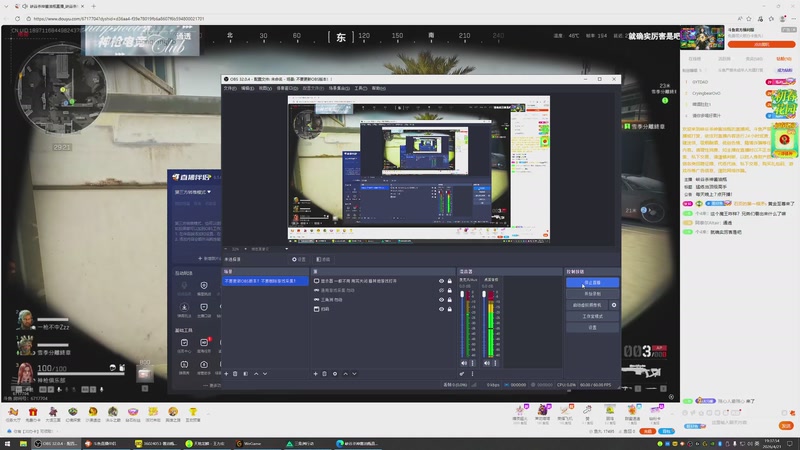800x450 pixels.
Task: Open the 帮助 (Help) menu in OBS
Action: 378,88
